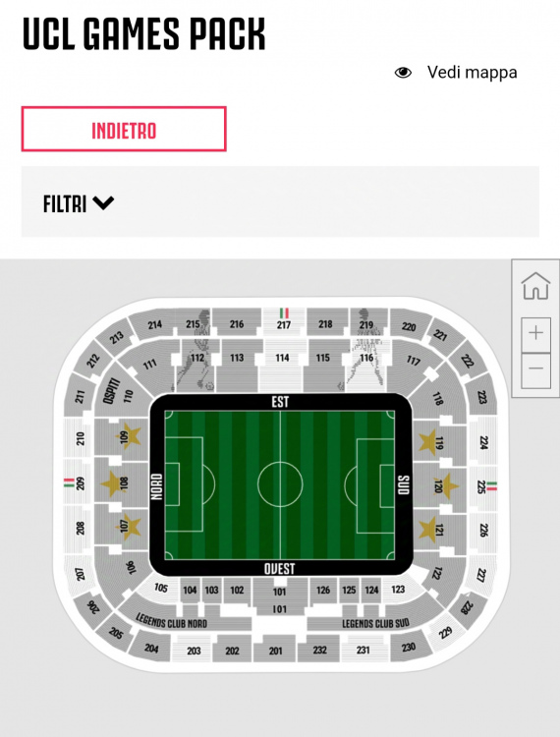
Task: Open the FILTRI filter bar
Action: point(280,201)
